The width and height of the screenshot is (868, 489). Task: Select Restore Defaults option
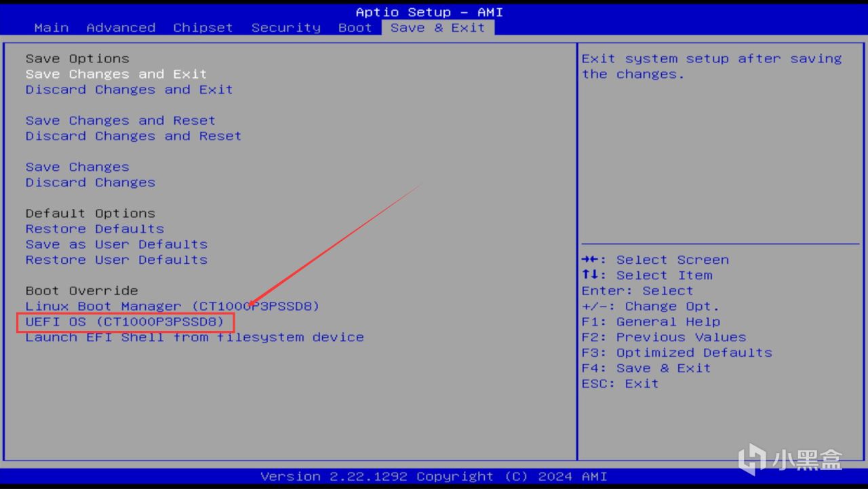tap(94, 229)
